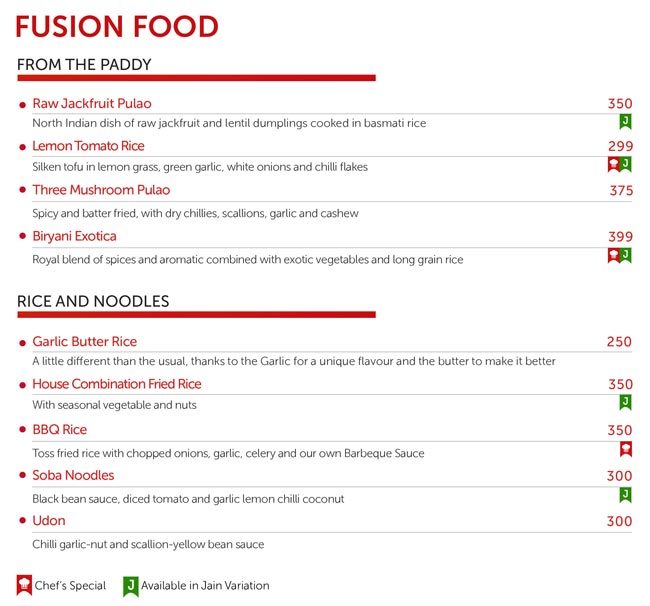Screen dimensions: 650x606
Task: Select the Soba Noodles dish name
Action: pos(73,476)
